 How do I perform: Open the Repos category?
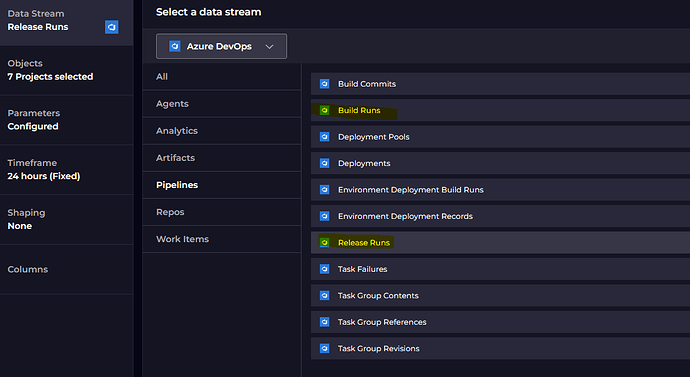pyautogui.click(x=222, y=212)
